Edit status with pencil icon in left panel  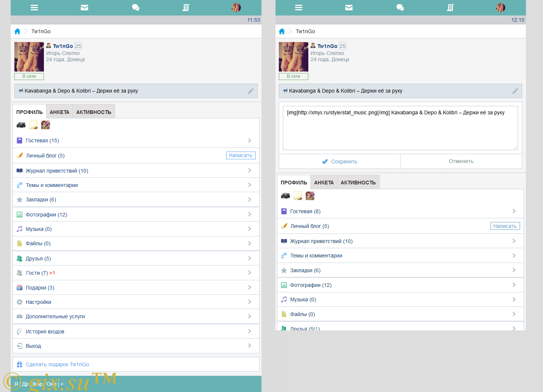251,91
